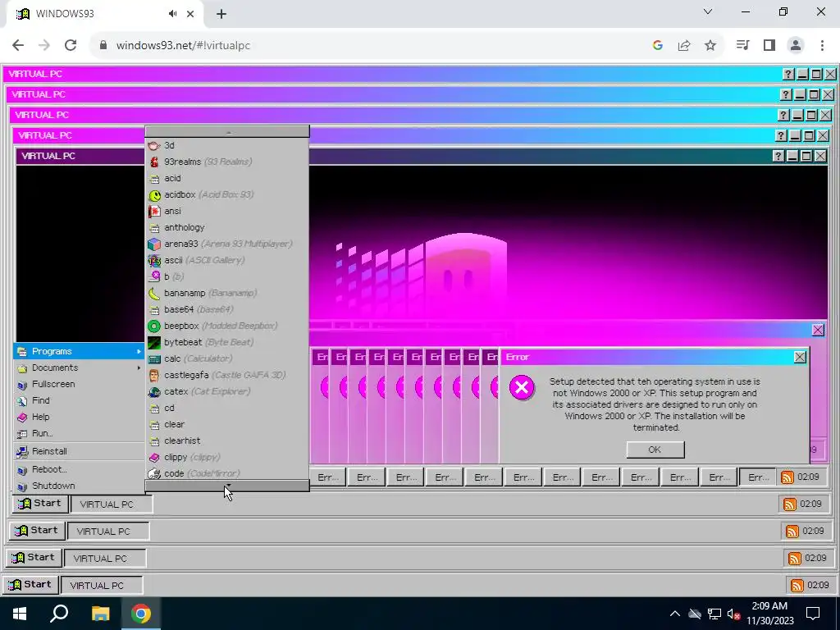
Task: Open the 3d program entry
Action: 227,145
